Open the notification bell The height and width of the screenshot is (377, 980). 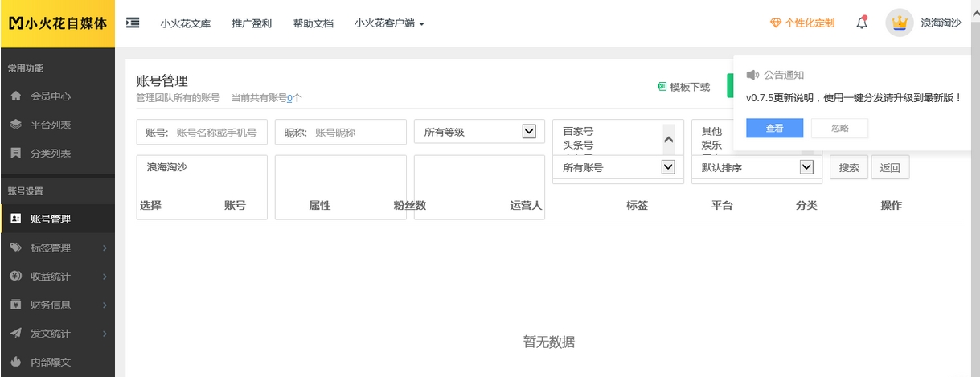(x=862, y=23)
